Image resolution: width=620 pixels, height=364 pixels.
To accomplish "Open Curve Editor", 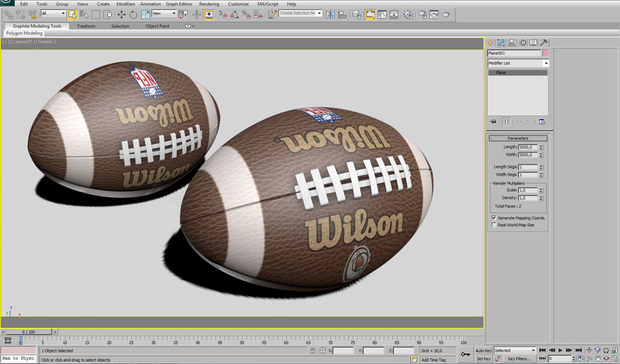I will click(x=383, y=15).
